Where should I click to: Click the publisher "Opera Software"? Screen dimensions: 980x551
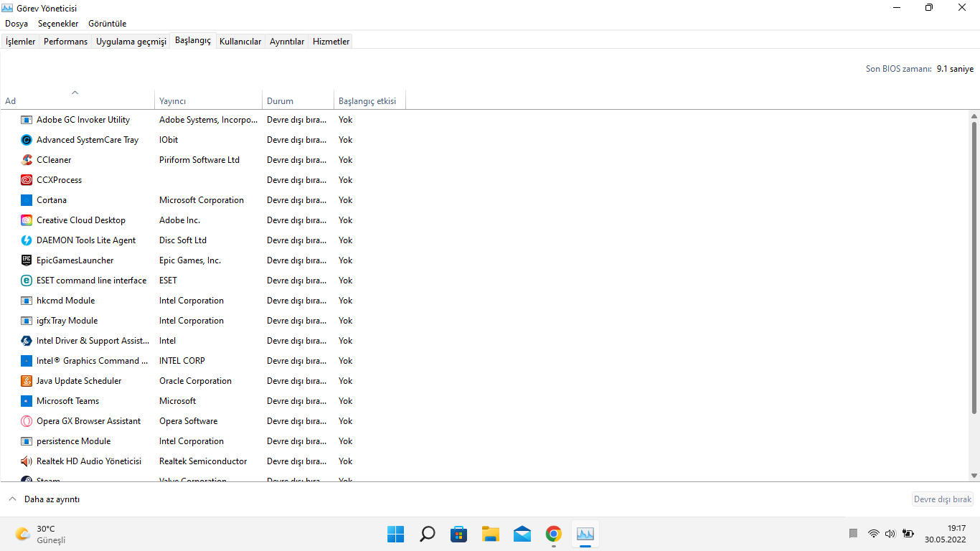tap(188, 421)
